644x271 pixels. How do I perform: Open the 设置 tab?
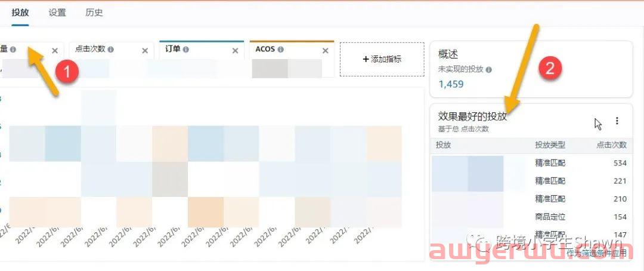57,13
